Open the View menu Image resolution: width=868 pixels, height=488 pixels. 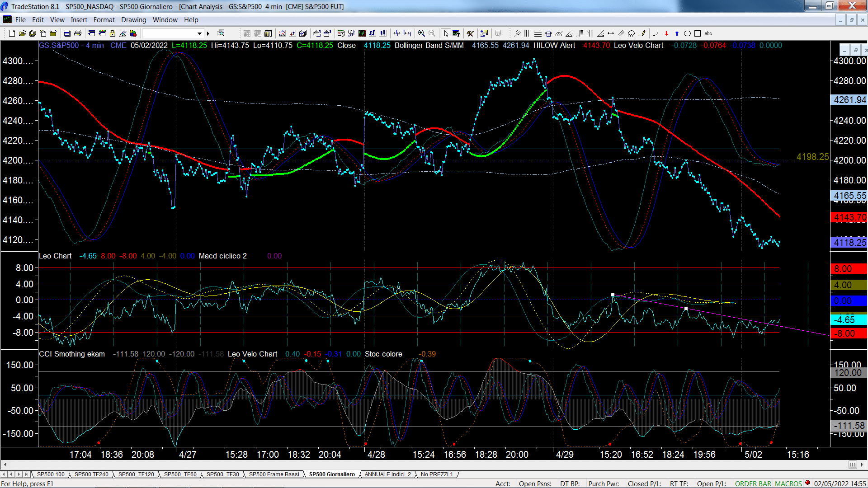point(57,20)
